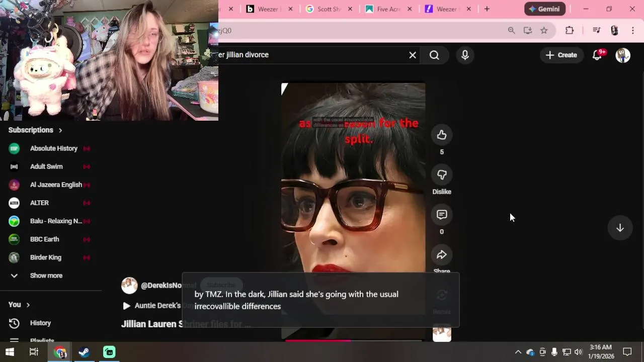Screen dimensions: 644x362
Task: Switch to Scott Sh Google tab
Action: click(329, 9)
